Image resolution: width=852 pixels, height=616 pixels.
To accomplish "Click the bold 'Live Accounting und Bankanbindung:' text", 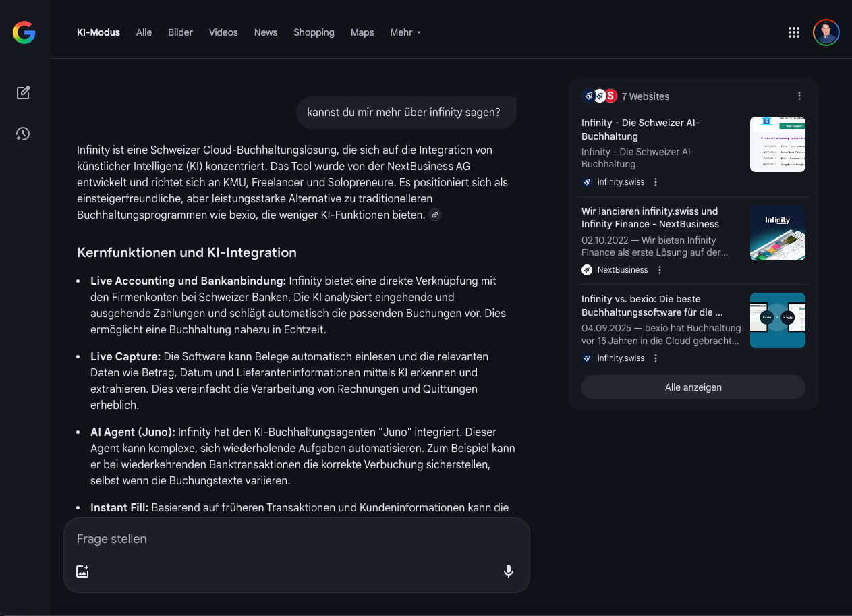I will 188,281.
